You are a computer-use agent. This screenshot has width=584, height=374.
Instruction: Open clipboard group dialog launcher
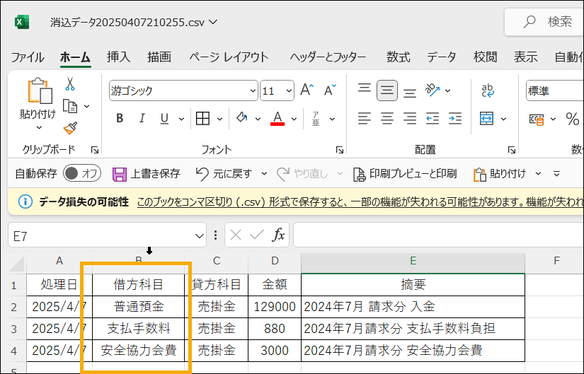95,150
